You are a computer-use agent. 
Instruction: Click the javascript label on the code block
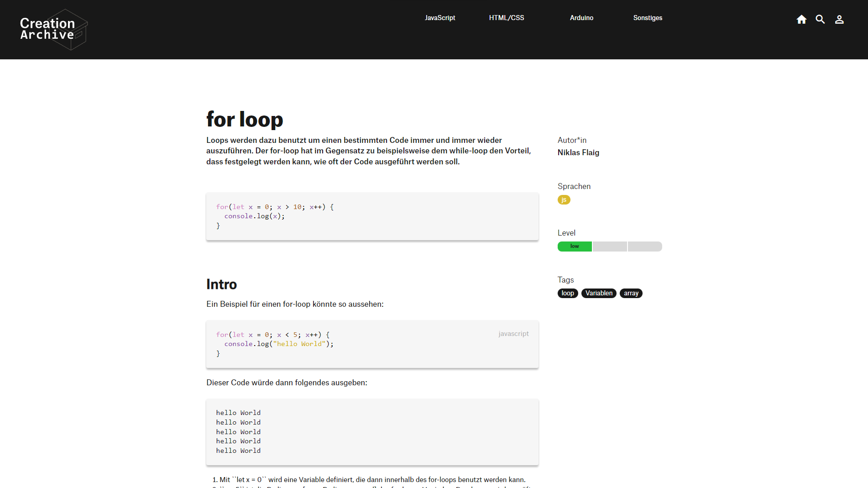click(513, 334)
